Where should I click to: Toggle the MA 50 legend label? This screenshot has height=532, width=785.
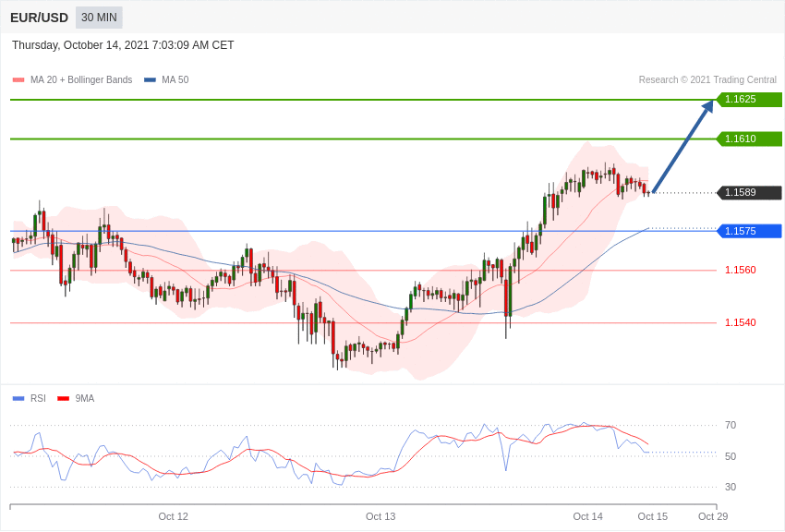click(175, 79)
